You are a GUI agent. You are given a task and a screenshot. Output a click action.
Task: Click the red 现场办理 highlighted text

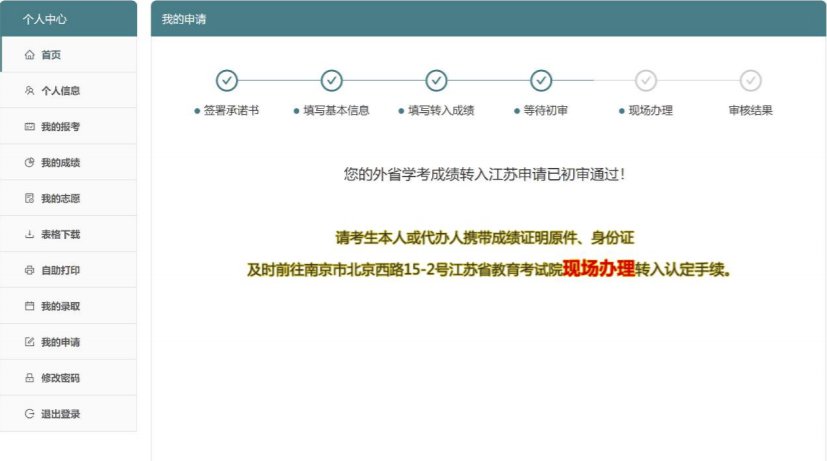599,268
